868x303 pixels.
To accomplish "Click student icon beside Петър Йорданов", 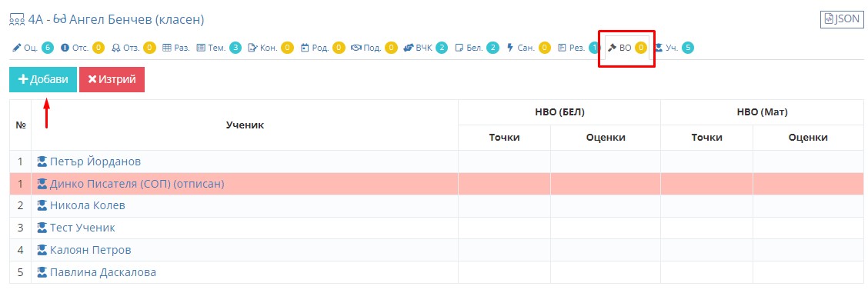I will pos(42,161).
